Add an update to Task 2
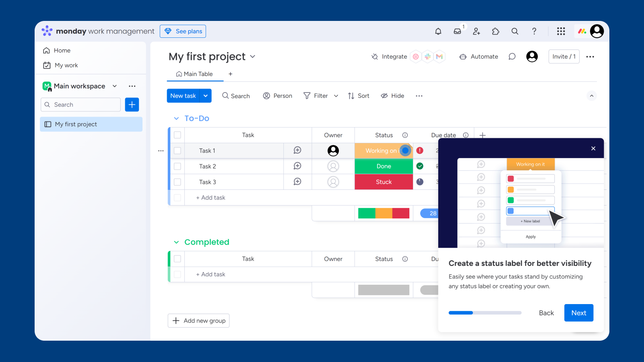The width and height of the screenshot is (644, 362). click(x=297, y=166)
